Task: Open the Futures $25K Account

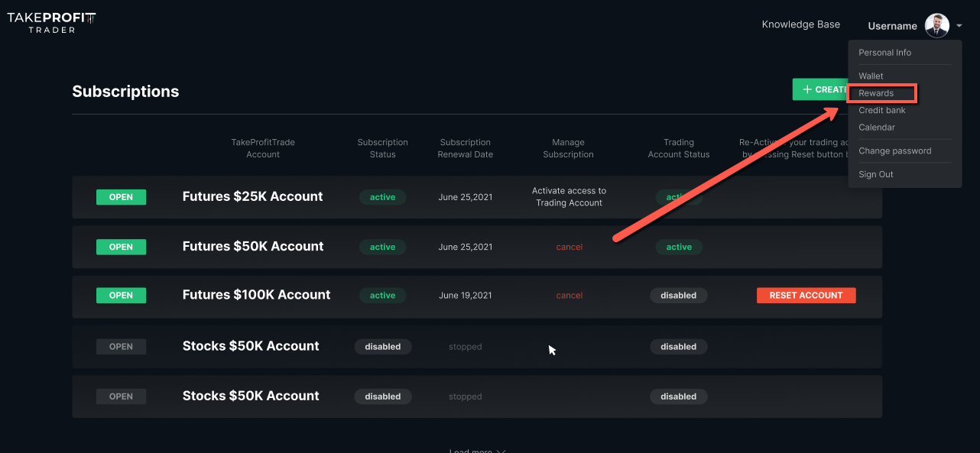Action: [x=121, y=197]
